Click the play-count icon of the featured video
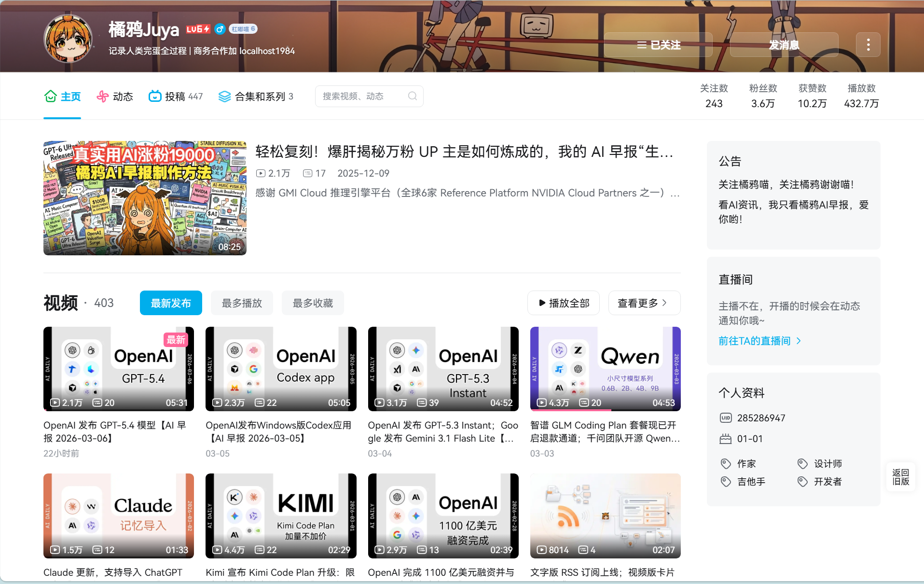This screenshot has width=924, height=584. tap(261, 173)
